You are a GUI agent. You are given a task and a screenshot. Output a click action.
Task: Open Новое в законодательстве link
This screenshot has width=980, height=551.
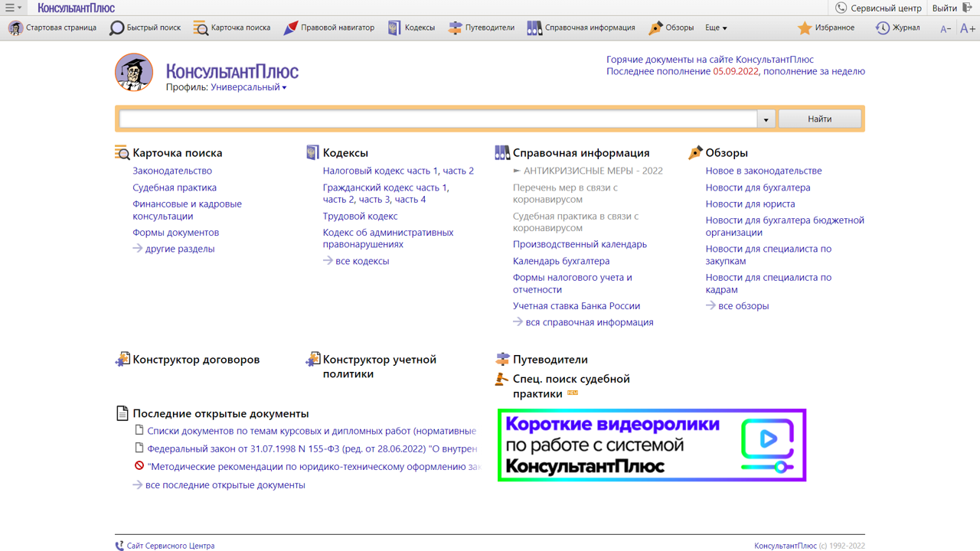pyautogui.click(x=763, y=171)
